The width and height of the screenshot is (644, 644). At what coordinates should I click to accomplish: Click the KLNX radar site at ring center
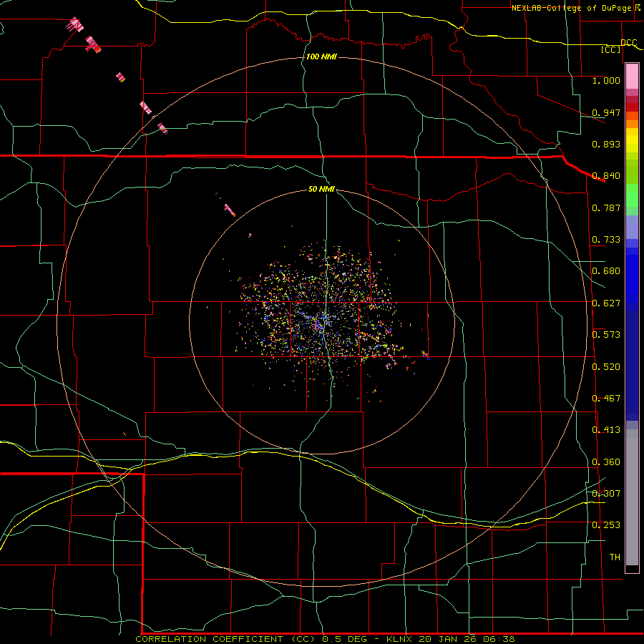coord(322,322)
